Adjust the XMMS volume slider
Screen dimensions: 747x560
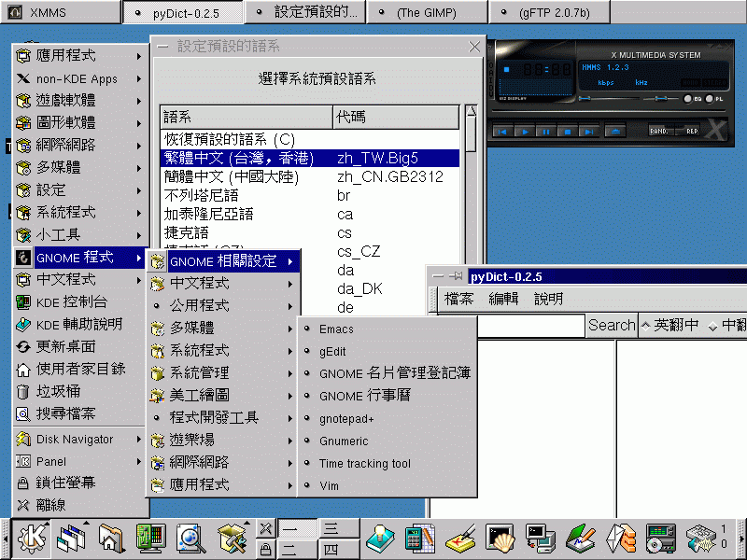tap(609, 99)
